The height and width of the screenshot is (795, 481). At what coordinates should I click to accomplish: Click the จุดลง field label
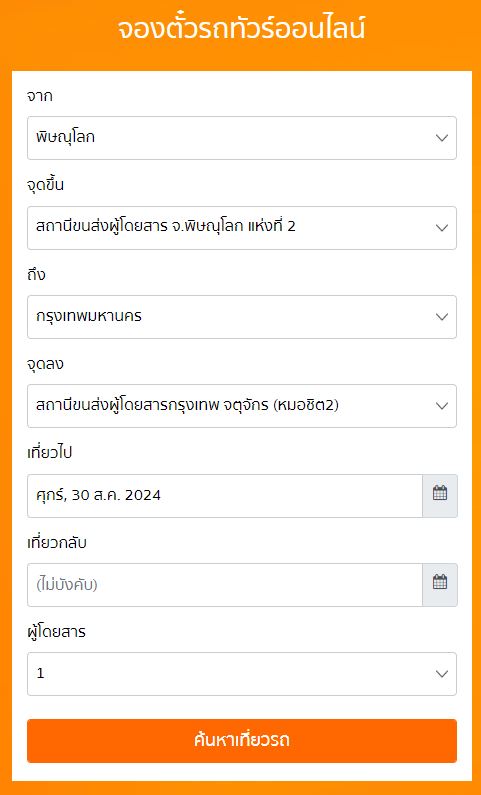(45, 364)
